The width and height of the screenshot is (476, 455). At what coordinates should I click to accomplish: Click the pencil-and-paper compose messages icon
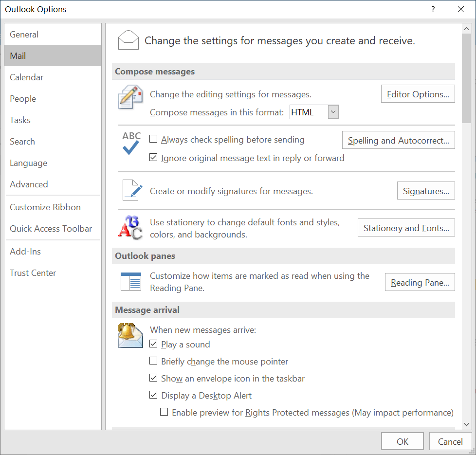pyautogui.click(x=130, y=97)
